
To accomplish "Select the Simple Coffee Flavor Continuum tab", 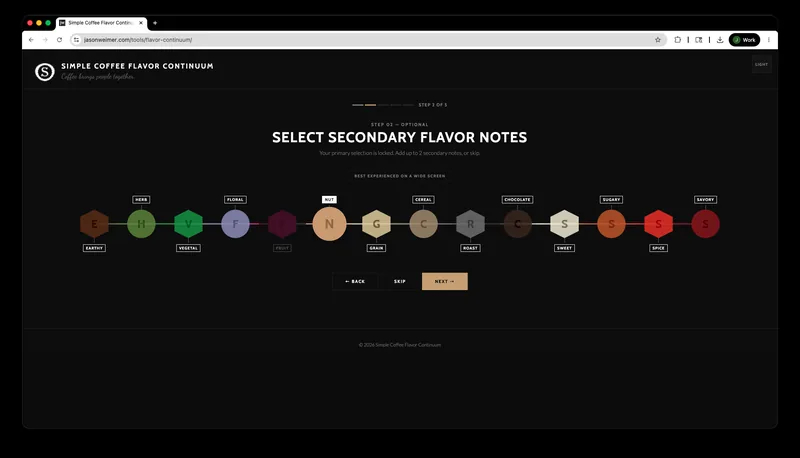I will coord(102,23).
